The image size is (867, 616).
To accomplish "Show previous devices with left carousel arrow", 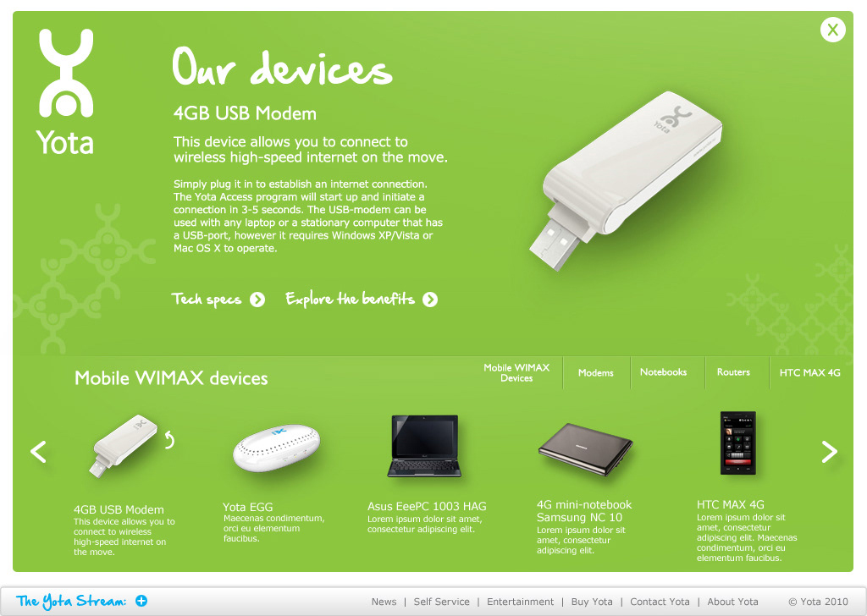I will pyautogui.click(x=38, y=452).
